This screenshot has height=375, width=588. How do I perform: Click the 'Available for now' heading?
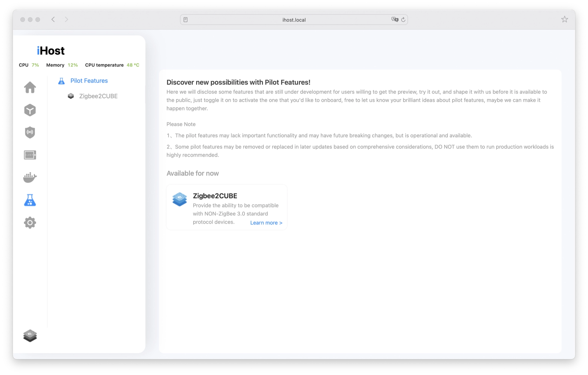click(x=193, y=173)
